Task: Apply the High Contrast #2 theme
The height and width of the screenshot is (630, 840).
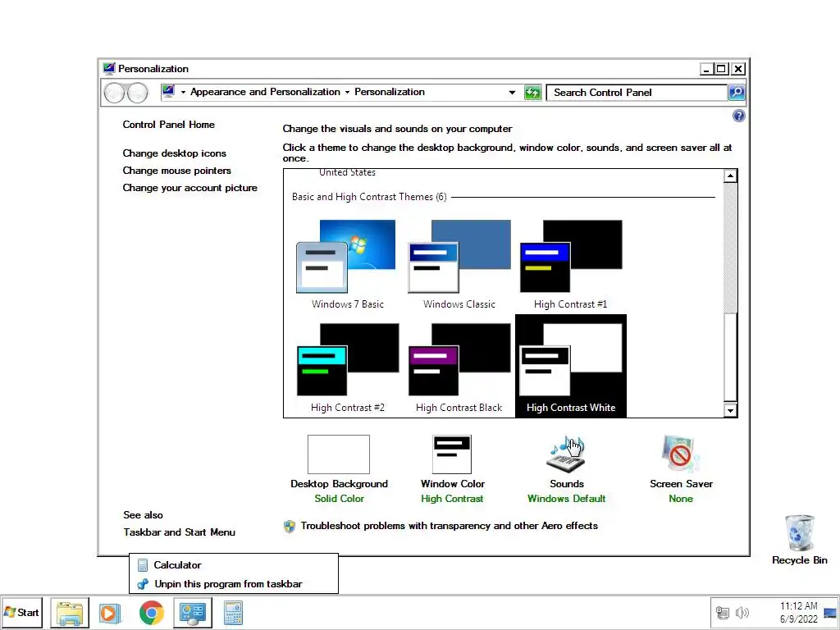Action: (347, 367)
